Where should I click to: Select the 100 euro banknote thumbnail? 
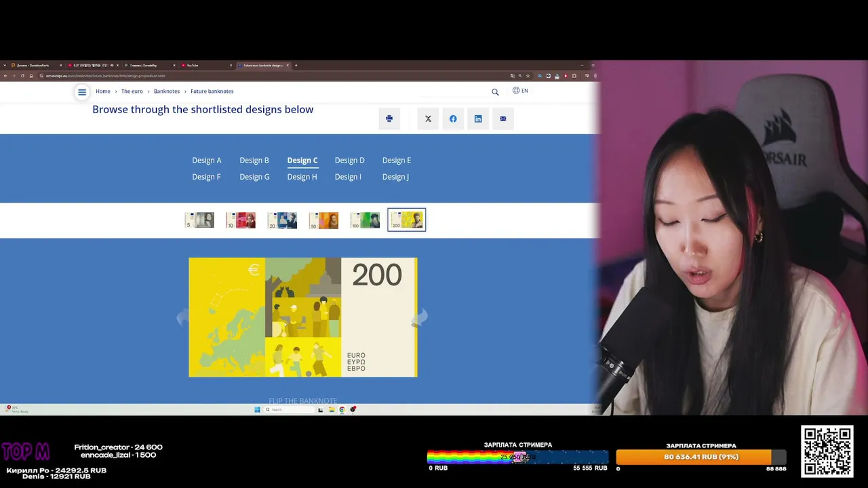365,220
